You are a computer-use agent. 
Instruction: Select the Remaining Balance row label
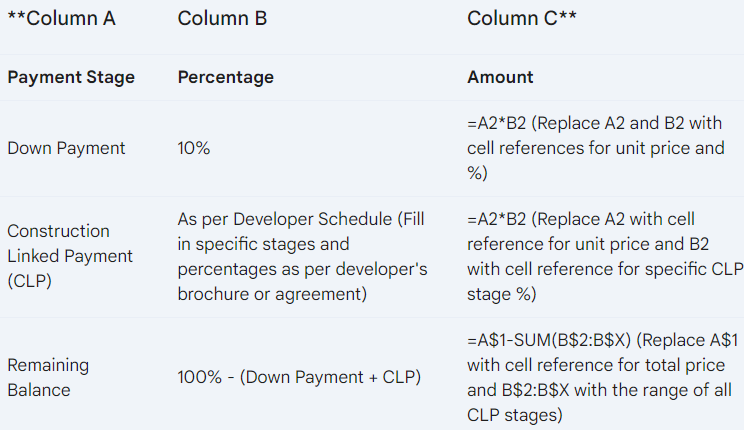coord(48,377)
